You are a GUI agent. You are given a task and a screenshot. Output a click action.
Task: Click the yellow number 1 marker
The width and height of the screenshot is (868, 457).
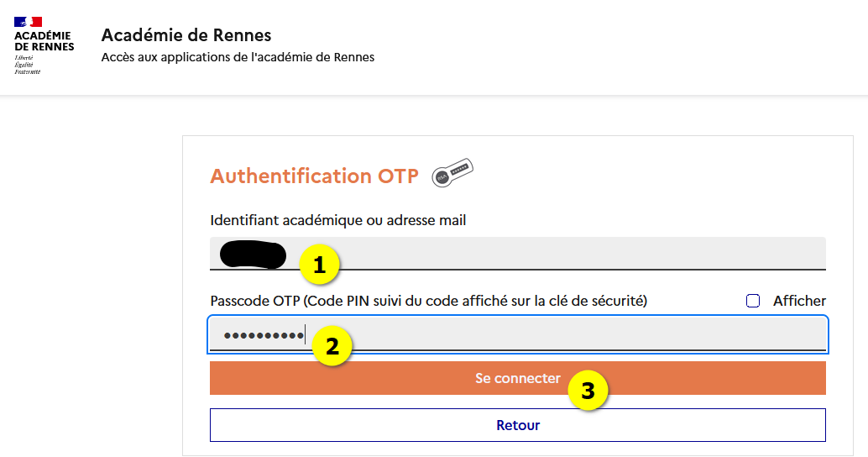point(319,265)
